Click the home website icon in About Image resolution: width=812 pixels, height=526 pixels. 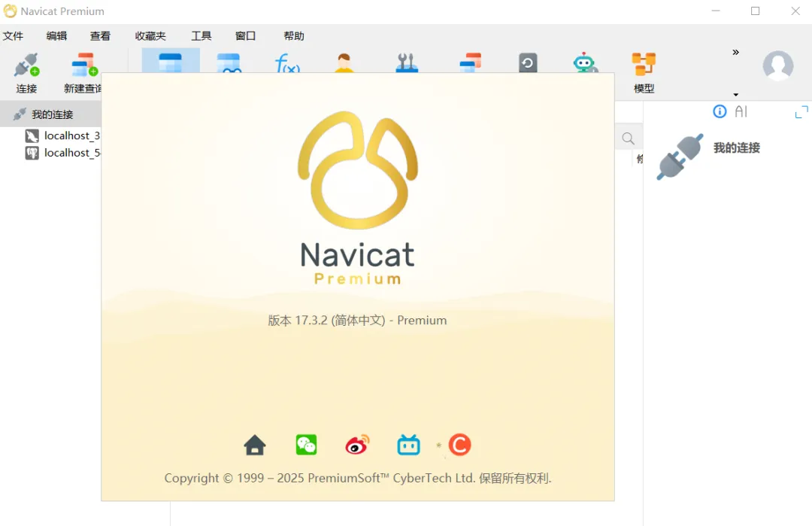click(255, 445)
